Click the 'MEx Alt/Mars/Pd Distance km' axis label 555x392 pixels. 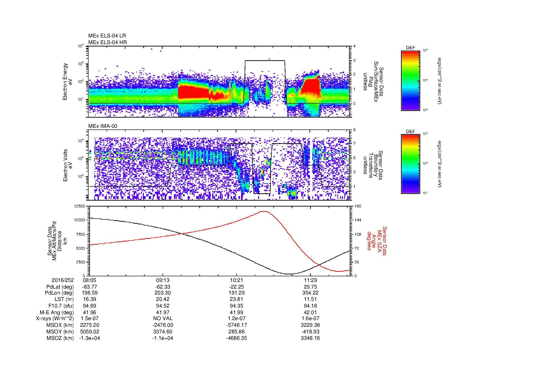(x=57, y=241)
